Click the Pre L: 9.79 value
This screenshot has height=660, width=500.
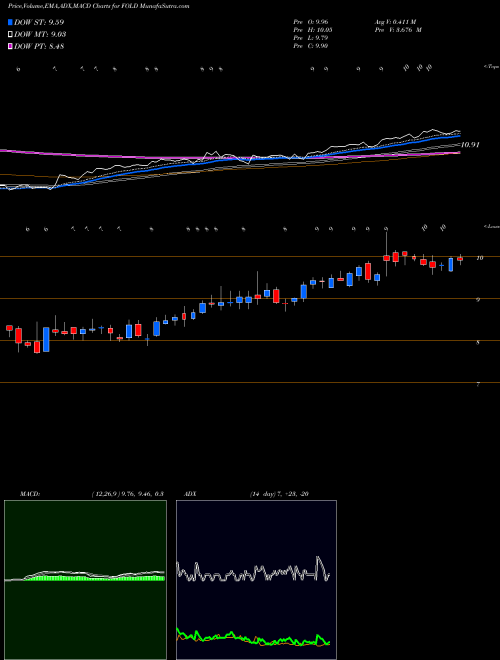click(x=311, y=38)
